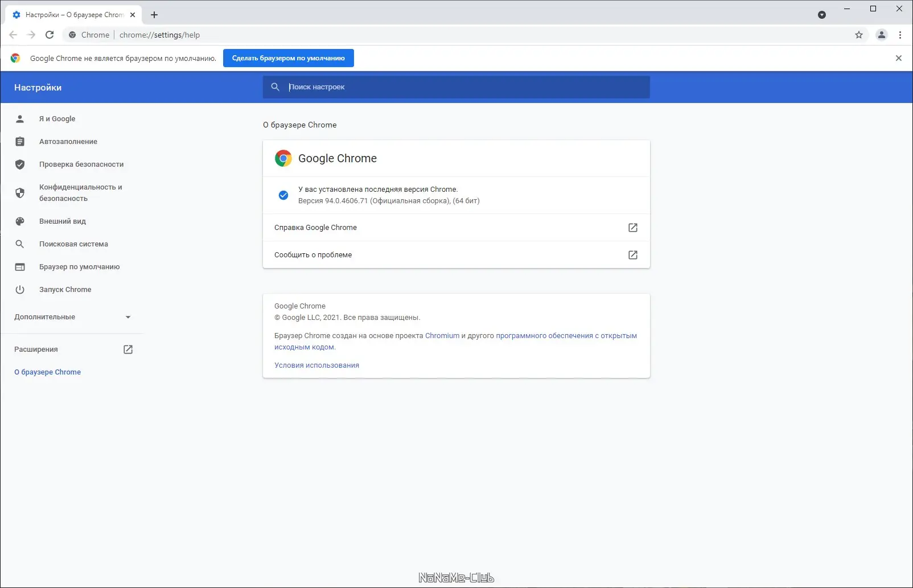Click the power icon for Запуск Chrome
This screenshot has height=588, width=913.
pos(20,290)
